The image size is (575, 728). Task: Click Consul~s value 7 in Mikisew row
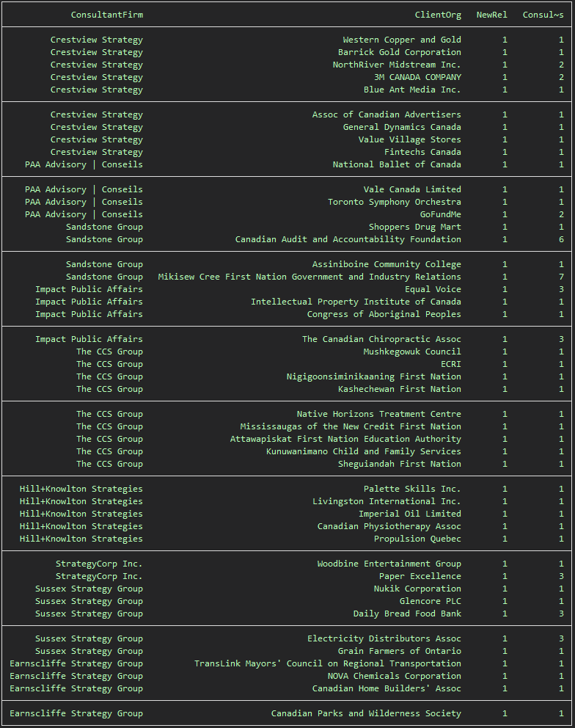(x=562, y=277)
